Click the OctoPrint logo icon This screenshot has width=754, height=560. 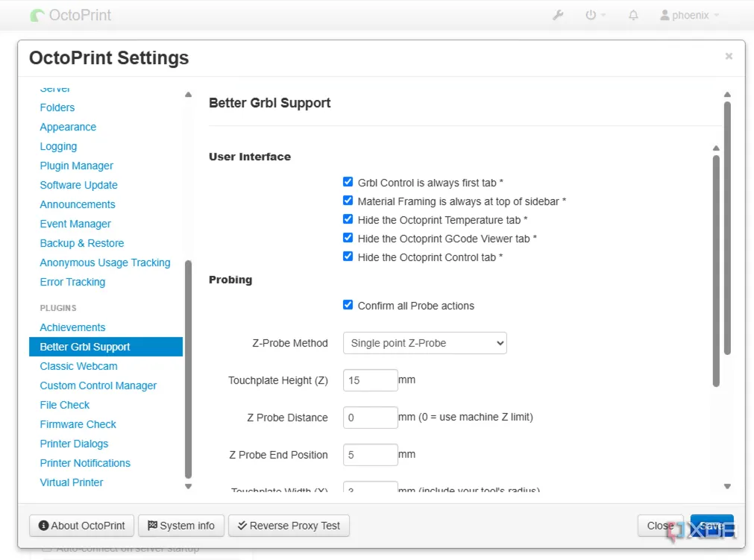click(37, 15)
